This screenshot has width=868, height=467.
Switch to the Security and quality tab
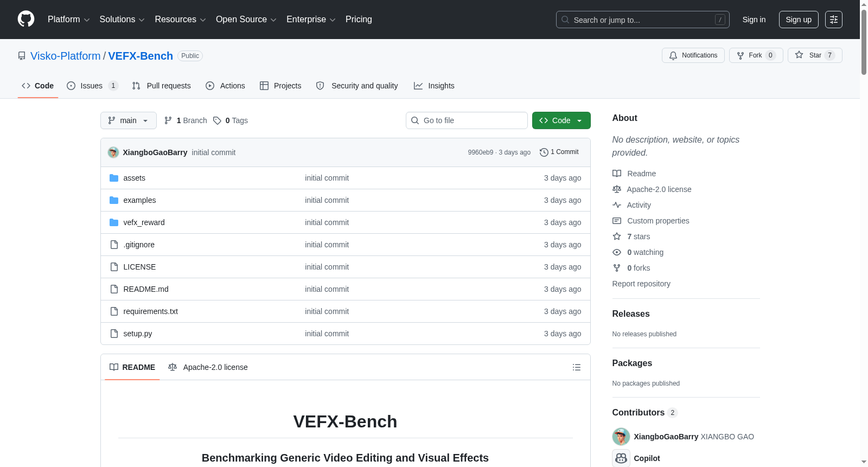(357, 86)
